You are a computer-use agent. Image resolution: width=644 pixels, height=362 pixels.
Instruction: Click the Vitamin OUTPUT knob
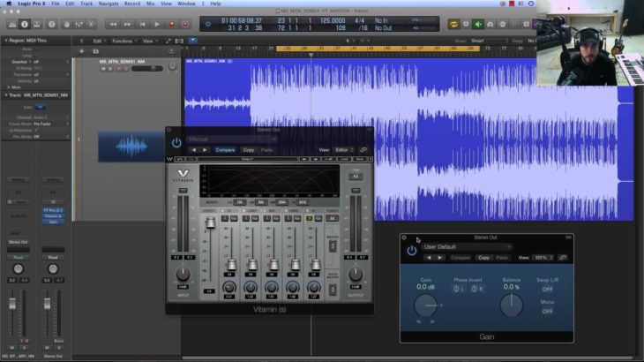coord(356,274)
